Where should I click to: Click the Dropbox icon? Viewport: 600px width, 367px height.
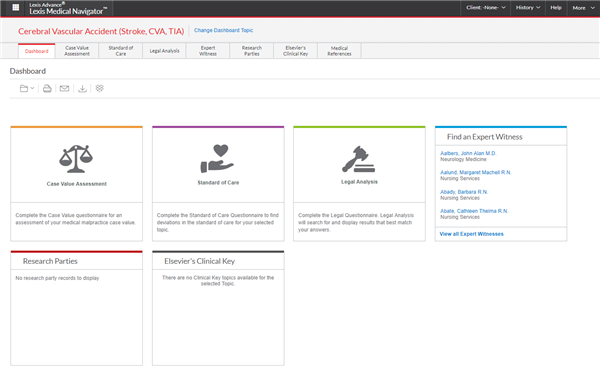coord(99,88)
